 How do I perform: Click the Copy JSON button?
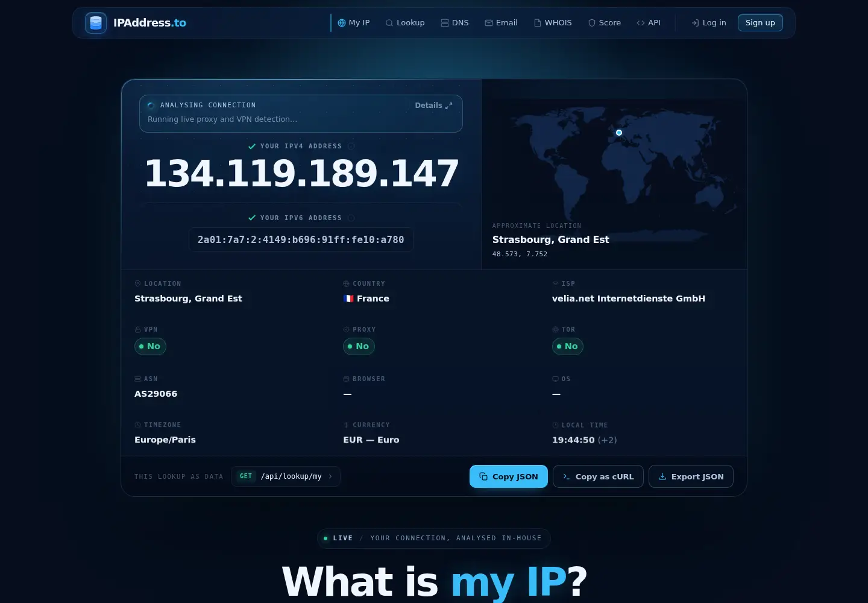509,476
